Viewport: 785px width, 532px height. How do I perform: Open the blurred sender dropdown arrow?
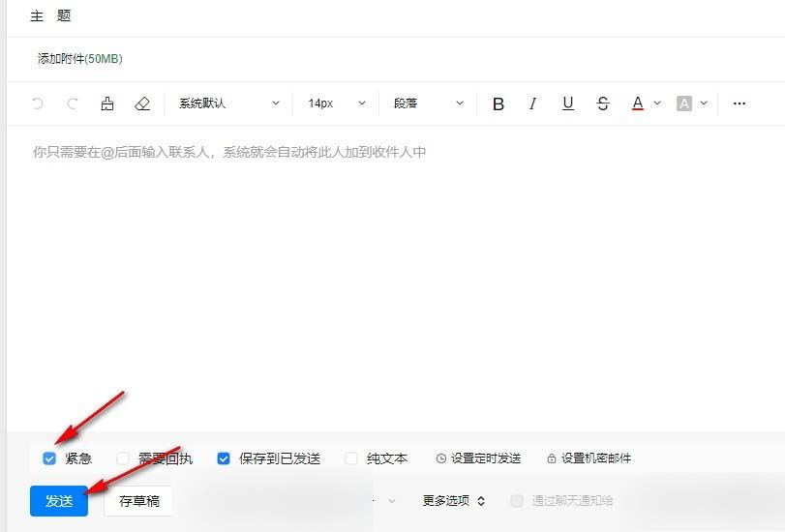391,500
